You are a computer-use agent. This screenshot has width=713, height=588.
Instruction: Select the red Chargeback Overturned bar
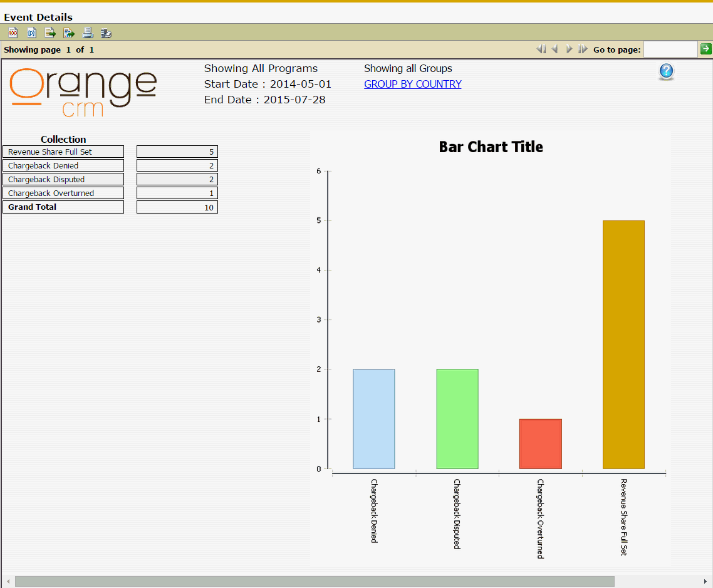click(x=540, y=443)
